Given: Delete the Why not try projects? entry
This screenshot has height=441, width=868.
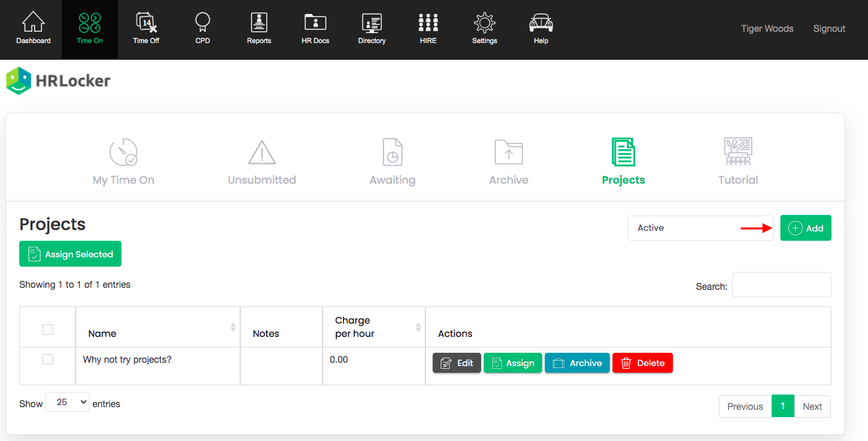Looking at the screenshot, I should (642, 363).
